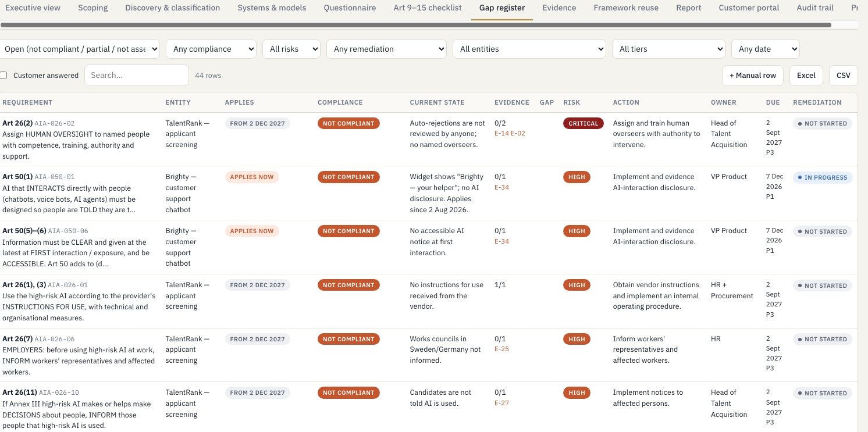Open the Any compliance dropdown
Viewport: 868px width, 432px height.
tap(211, 49)
